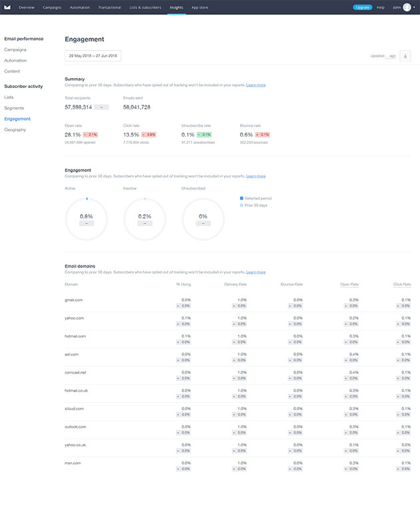Download the engagement report icon
Image resolution: width=420 pixels, height=507 pixels.
(x=405, y=56)
